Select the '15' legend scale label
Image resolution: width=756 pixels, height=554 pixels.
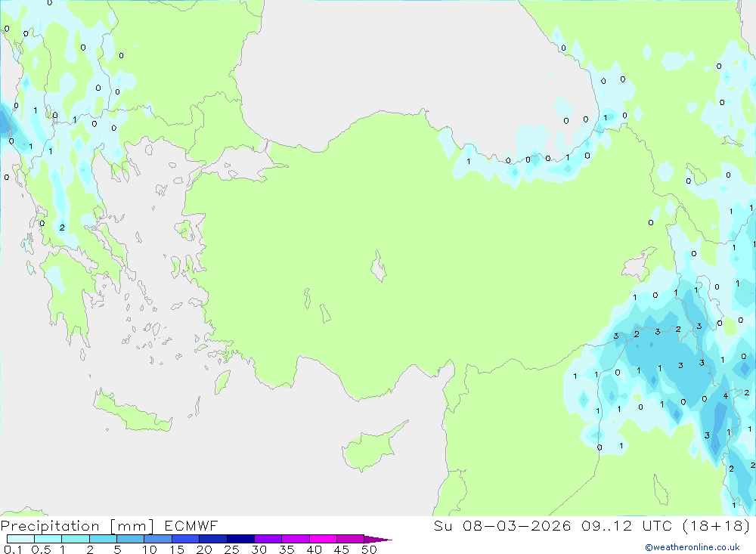pos(177,549)
